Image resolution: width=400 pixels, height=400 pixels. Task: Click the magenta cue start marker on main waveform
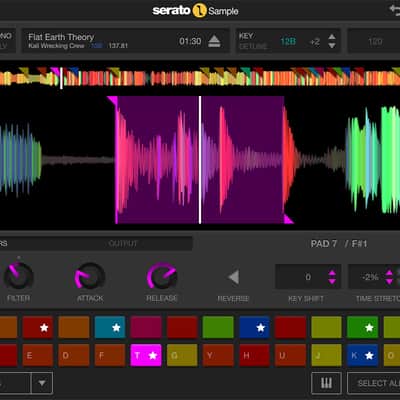[113, 101]
